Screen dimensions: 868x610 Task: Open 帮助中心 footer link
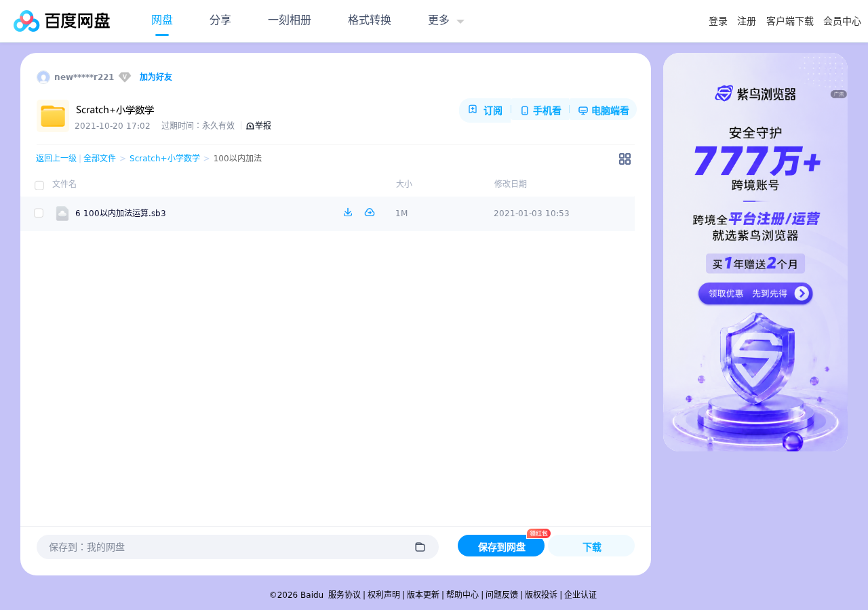pos(462,595)
